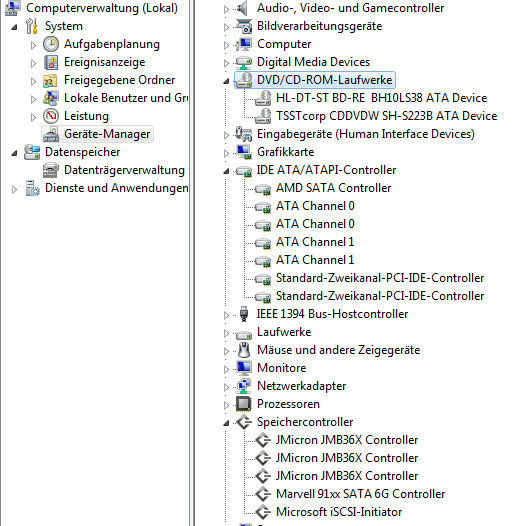Click the Datenträgerverwaltung icon
This screenshot has width=517, height=526.
pyautogui.click(x=51, y=170)
